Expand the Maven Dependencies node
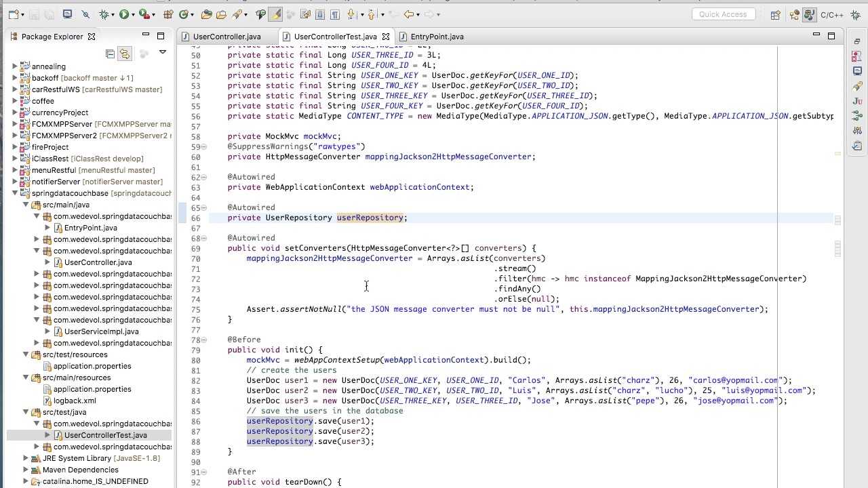The height and width of the screenshot is (488, 868). coord(26,470)
